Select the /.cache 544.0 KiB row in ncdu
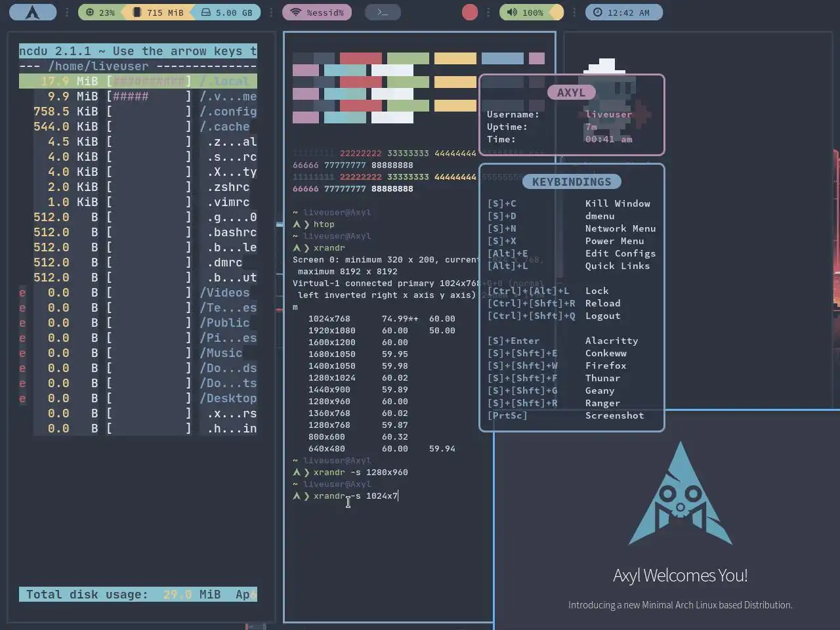This screenshot has height=630, width=840. click(138, 127)
